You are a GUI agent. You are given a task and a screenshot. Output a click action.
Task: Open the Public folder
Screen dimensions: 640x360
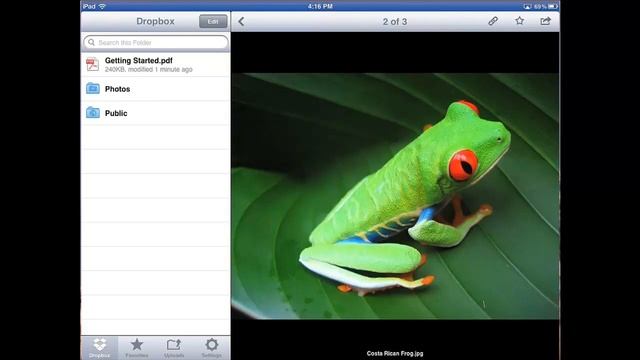pos(156,113)
